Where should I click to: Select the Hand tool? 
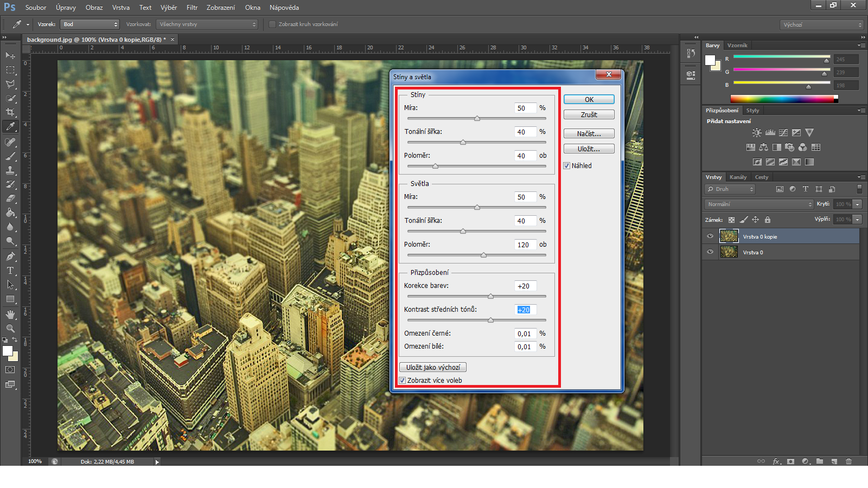(x=10, y=314)
